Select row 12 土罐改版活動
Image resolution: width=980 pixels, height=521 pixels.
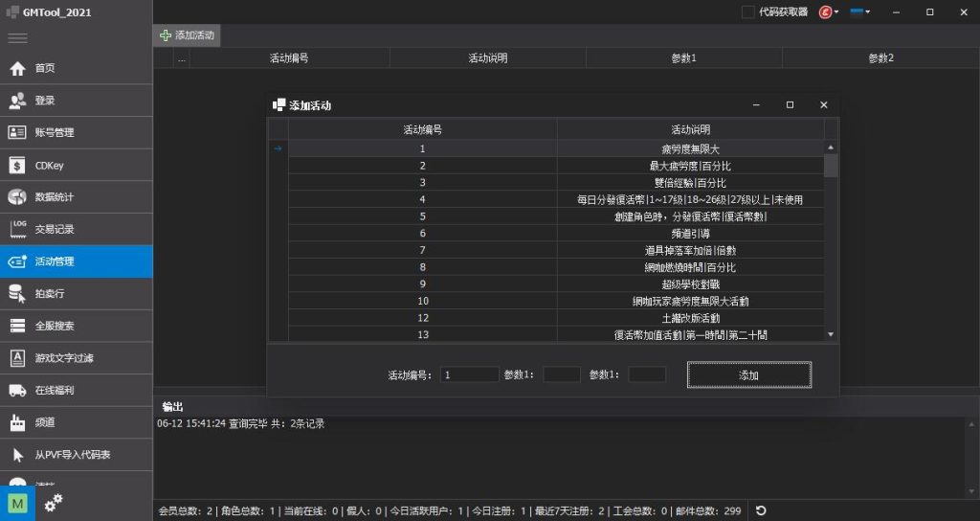coord(556,318)
